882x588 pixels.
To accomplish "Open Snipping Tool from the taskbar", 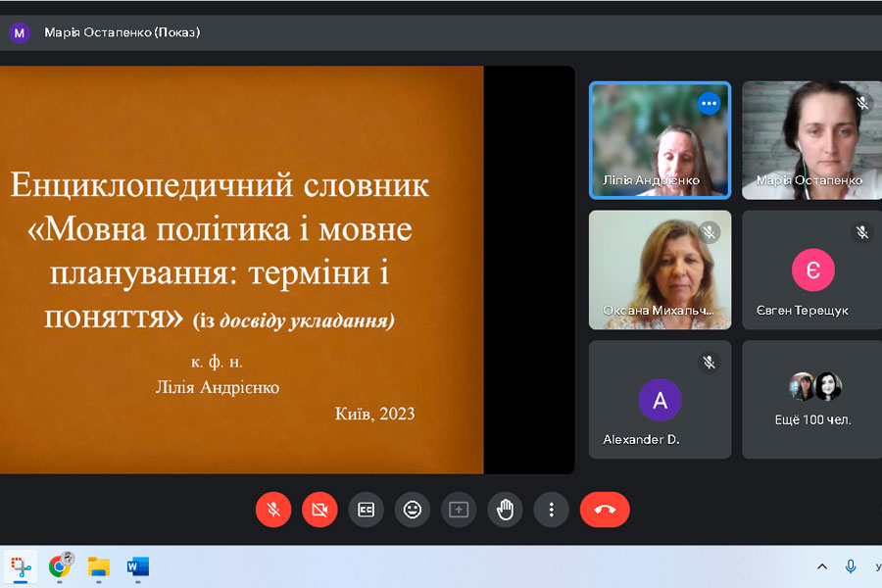I will [20, 566].
